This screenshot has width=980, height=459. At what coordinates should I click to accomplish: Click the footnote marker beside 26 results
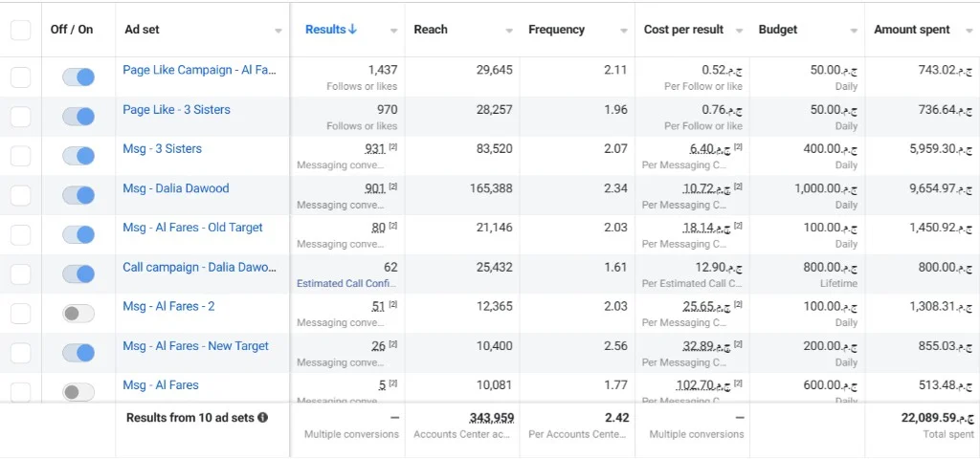click(393, 343)
